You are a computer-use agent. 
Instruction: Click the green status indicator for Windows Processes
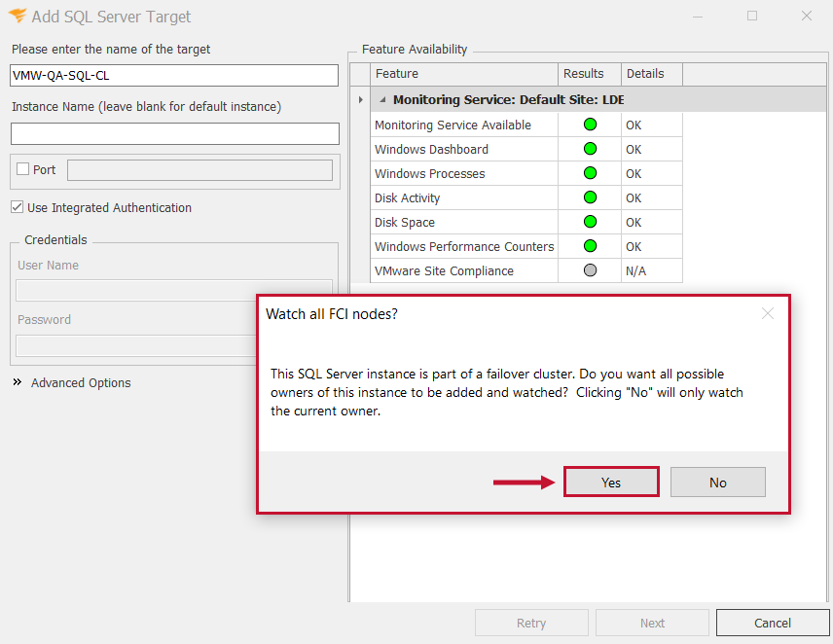(x=589, y=173)
